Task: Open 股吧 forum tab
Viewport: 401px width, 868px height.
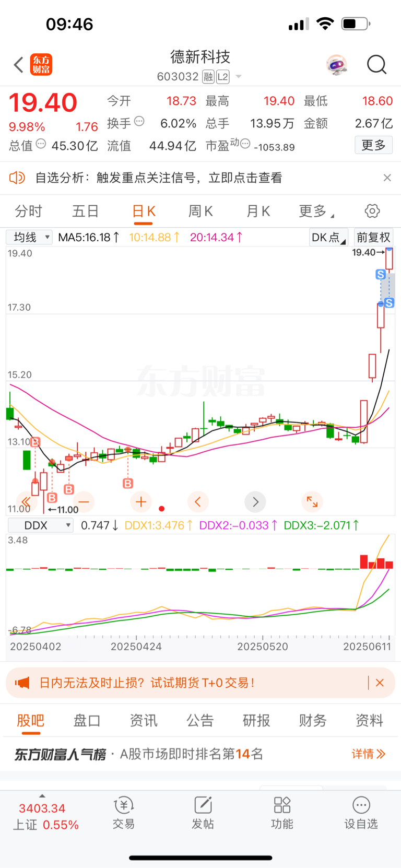Action: pyautogui.click(x=30, y=720)
